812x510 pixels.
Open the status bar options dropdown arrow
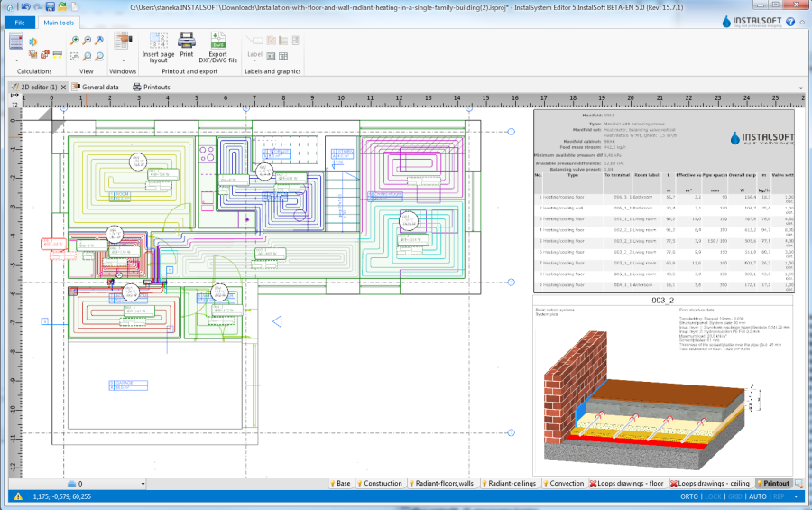[x=796, y=496]
